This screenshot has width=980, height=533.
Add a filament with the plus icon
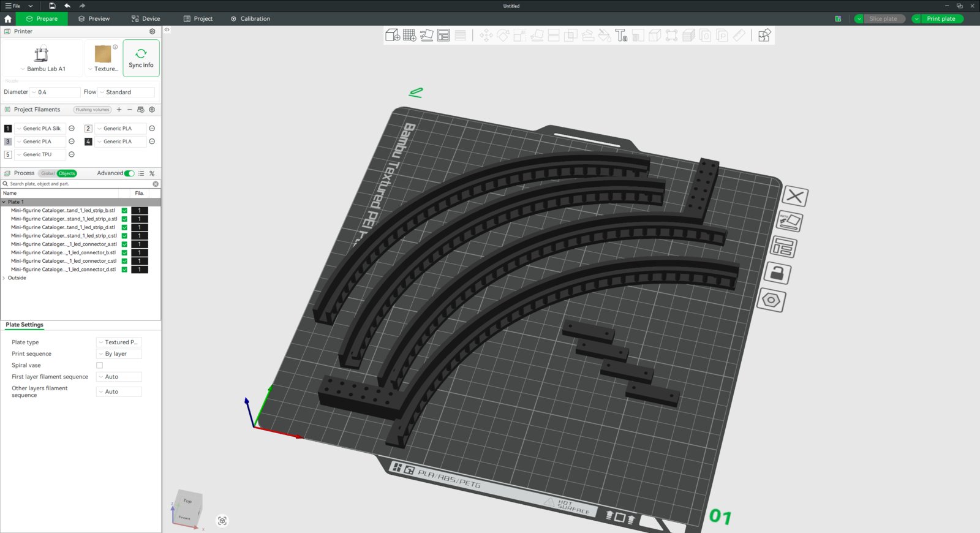pyautogui.click(x=119, y=110)
